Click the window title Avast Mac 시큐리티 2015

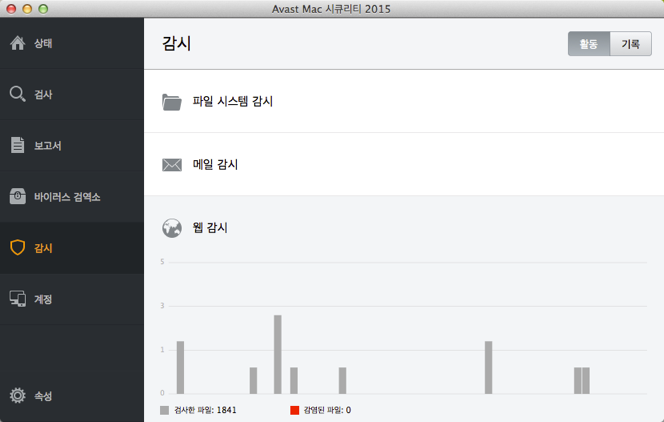click(331, 9)
